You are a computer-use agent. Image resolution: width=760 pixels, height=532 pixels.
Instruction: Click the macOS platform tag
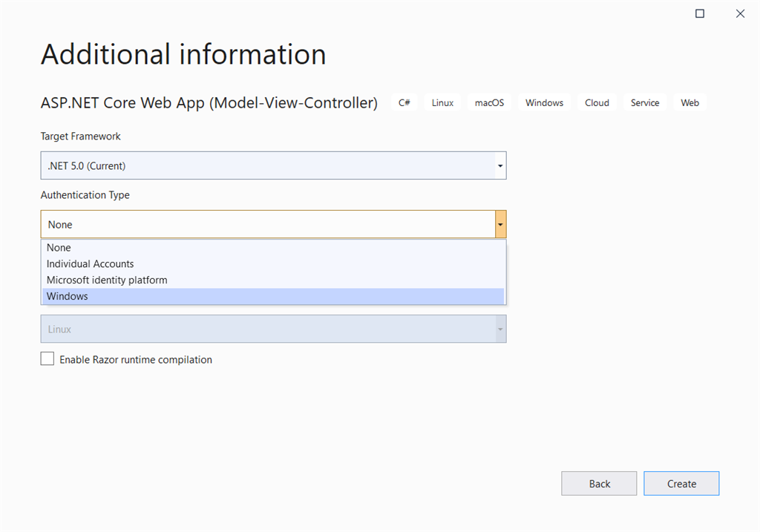click(x=489, y=103)
